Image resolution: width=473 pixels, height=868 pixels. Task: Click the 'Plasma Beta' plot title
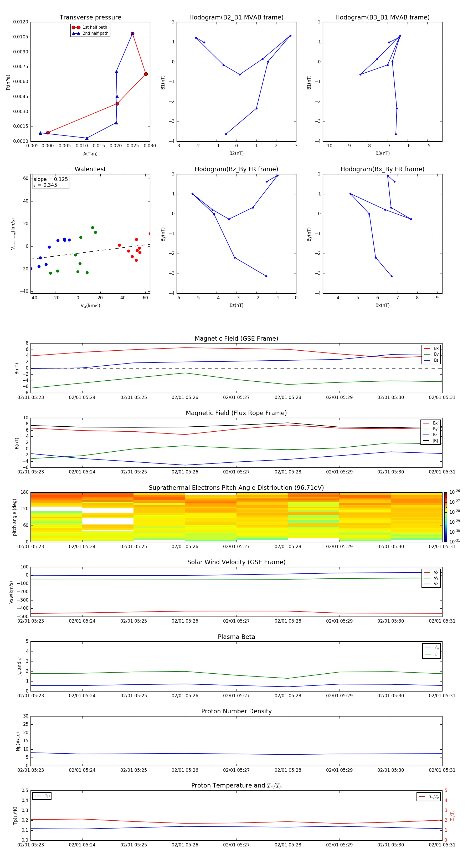pyautogui.click(x=236, y=637)
